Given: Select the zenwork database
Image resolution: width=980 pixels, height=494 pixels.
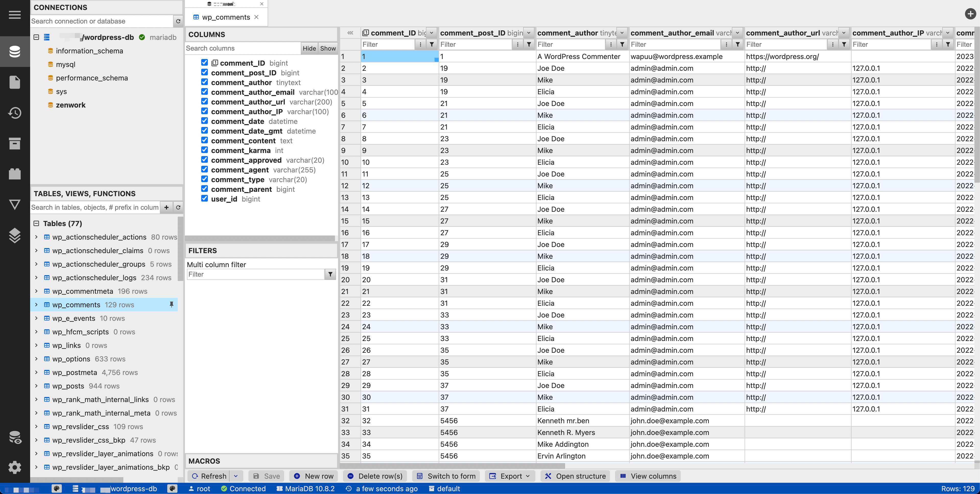Looking at the screenshot, I should pyautogui.click(x=70, y=105).
